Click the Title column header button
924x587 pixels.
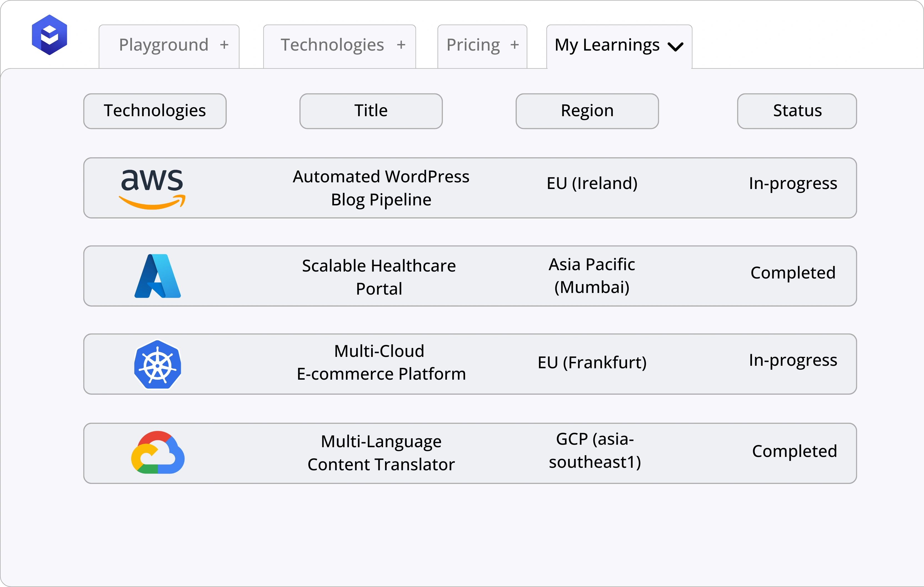[x=371, y=111]
